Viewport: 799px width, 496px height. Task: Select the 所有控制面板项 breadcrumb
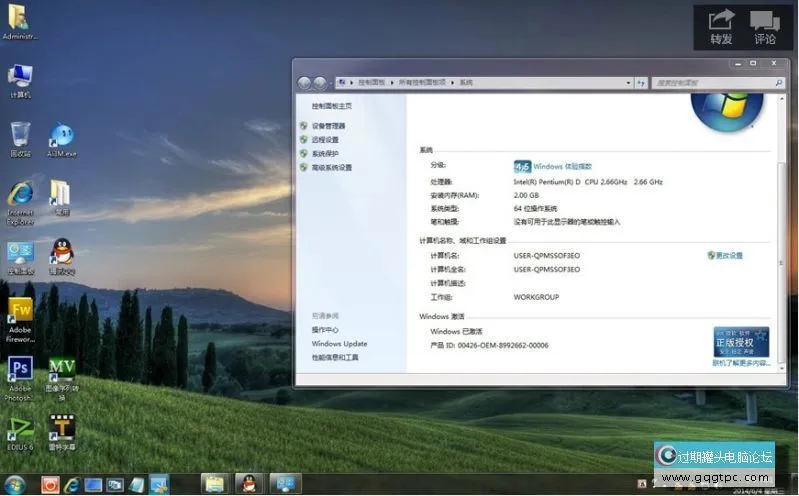coord(422,83)
